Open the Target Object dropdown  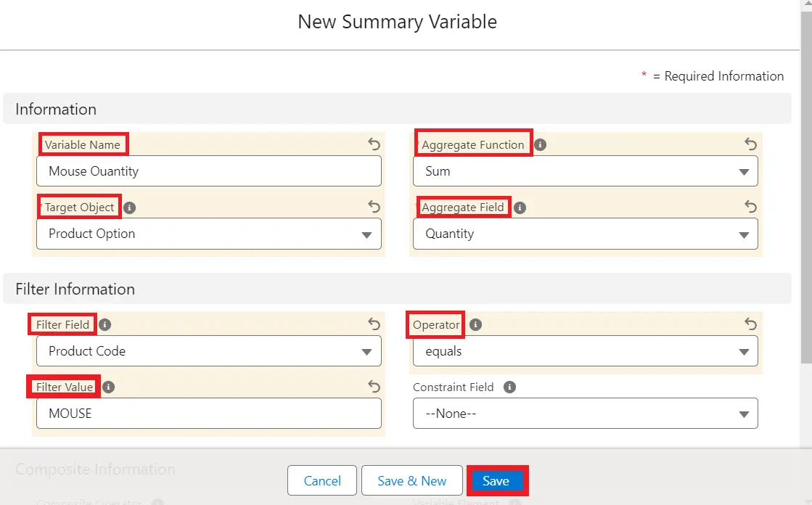click(x=208, y=234)
